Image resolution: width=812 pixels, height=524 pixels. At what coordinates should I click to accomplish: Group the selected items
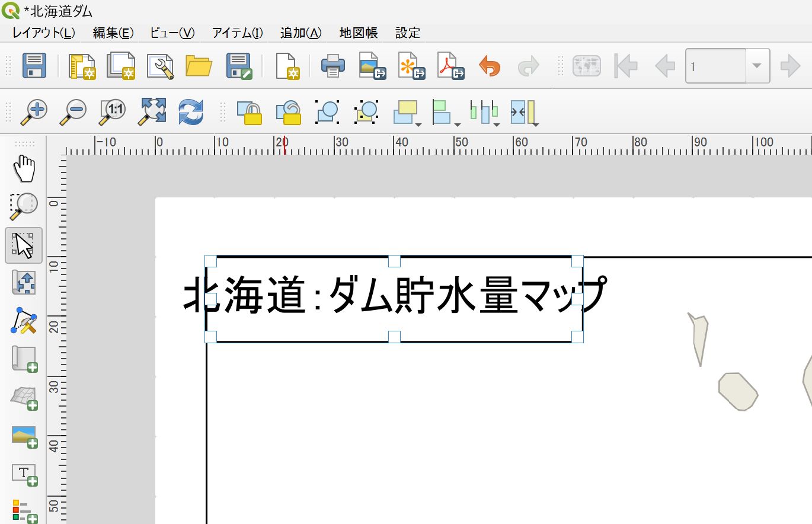click(327, 112)
